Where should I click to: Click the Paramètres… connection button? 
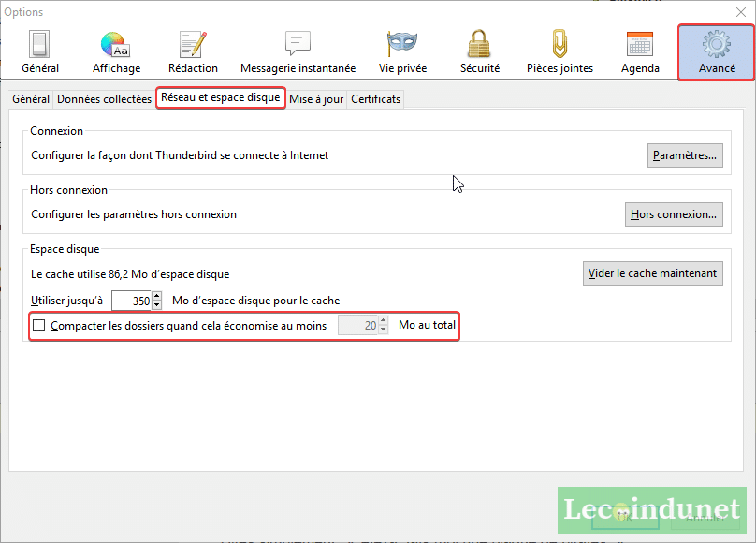click(685, 155)
